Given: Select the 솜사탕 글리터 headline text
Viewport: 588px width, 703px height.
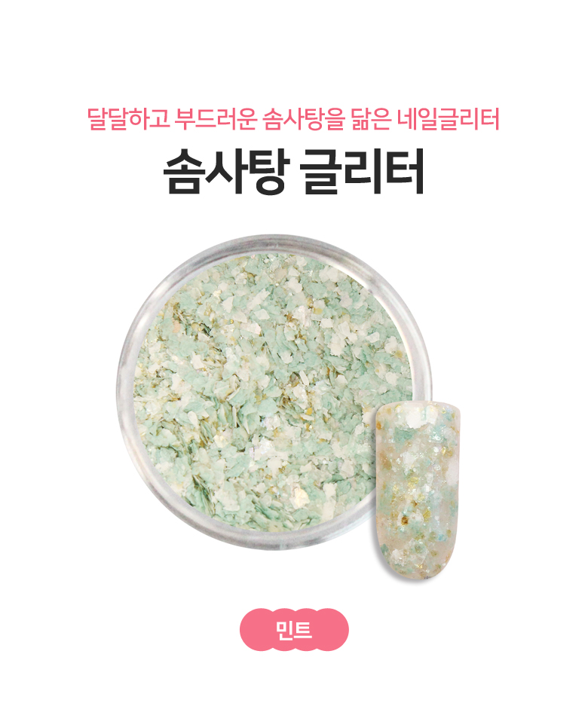Looking at the screenshot, I should tap(294, 171).
